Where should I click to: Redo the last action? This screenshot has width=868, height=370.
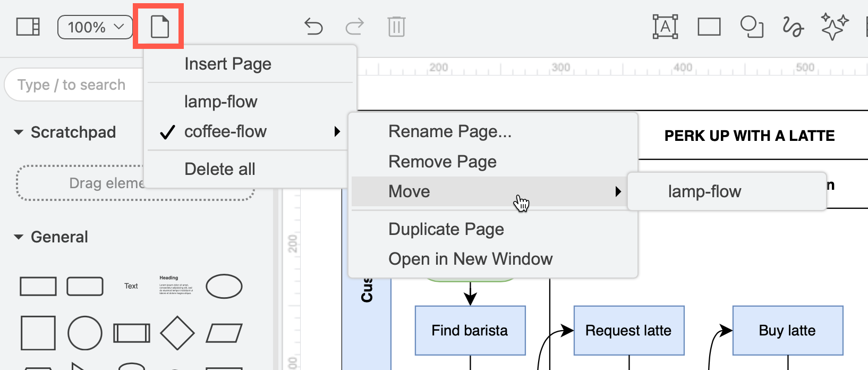point(354,26)
